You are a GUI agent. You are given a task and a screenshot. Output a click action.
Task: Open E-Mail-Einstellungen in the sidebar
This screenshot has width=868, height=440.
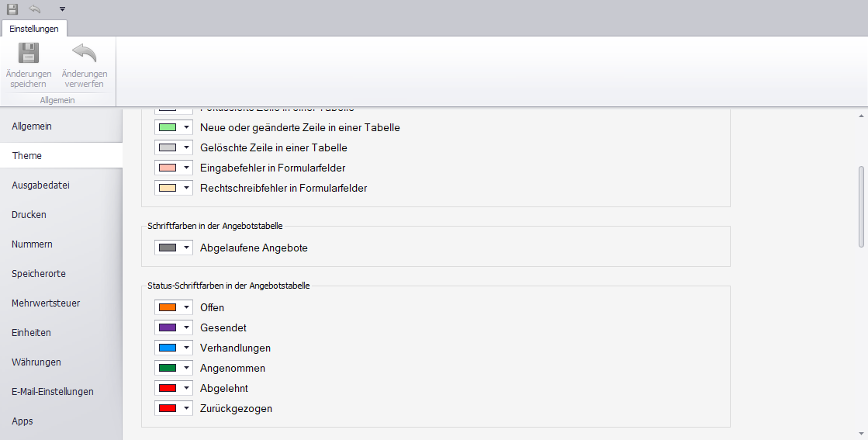[x=53, y=391]
